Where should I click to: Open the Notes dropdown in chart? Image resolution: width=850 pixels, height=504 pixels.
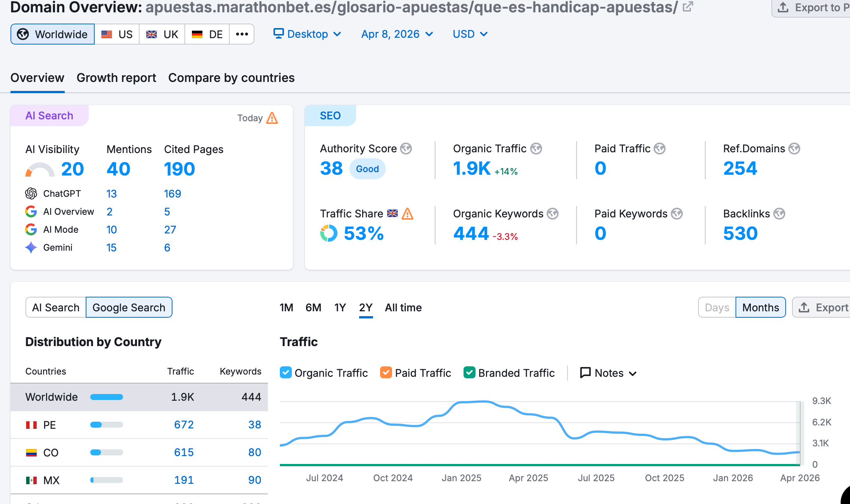click(608, 373)
